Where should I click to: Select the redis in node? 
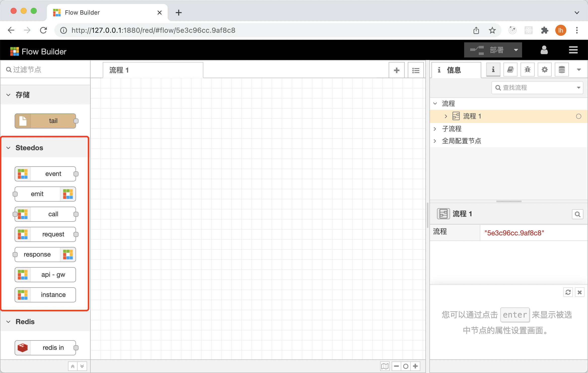[45, 348]
